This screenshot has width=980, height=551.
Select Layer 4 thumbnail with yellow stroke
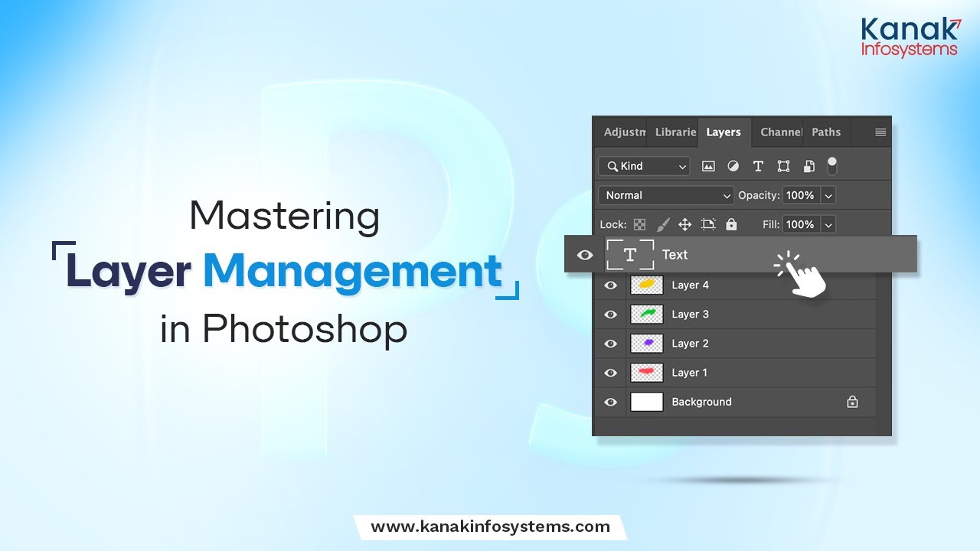coord(647,285)
